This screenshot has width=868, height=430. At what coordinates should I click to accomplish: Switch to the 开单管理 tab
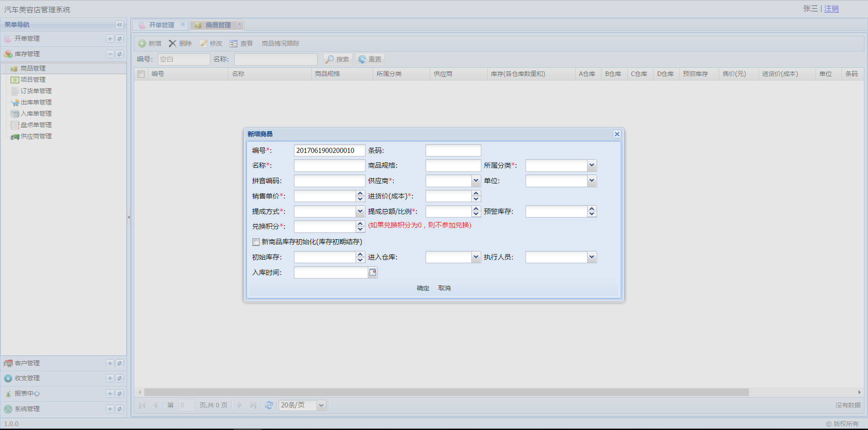(x=161, y=25)
